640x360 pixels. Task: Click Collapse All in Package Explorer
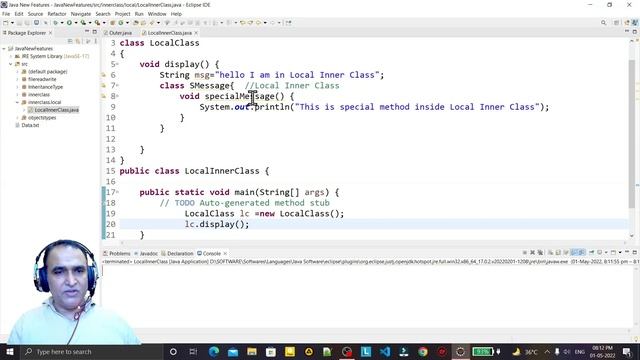70,41
